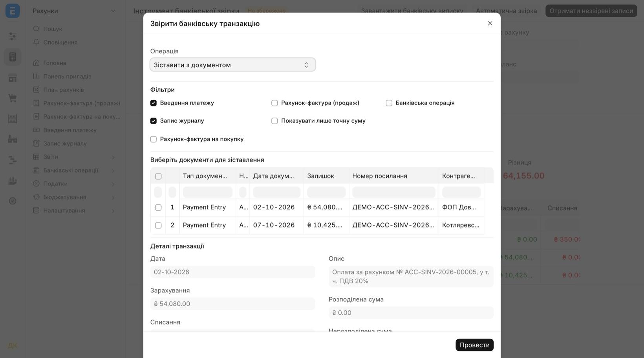This screenshot has height=358, width=644.
Task: Close the Звірити банківську транзакцію dialog
Action: [490, 24]
